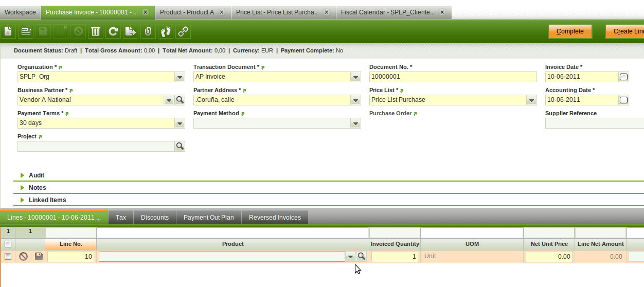
Task: Click the Line No. field showing 10
Action: [x=71, y=256]
